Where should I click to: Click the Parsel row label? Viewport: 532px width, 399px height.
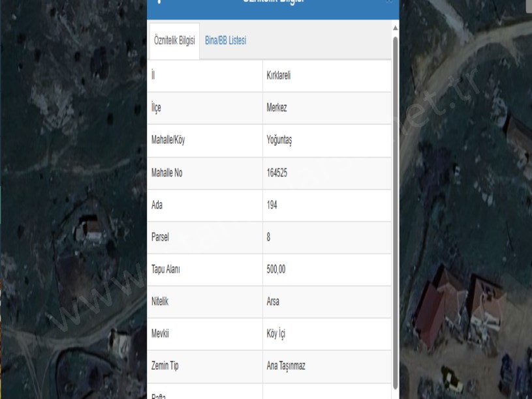160,237
